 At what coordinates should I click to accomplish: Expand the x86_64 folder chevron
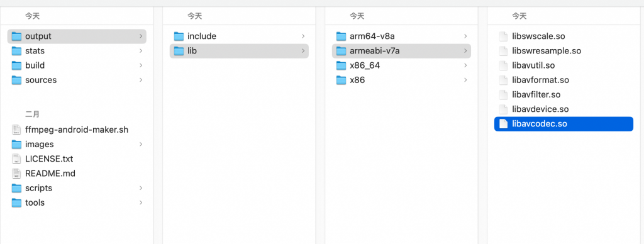coord(465,65)
